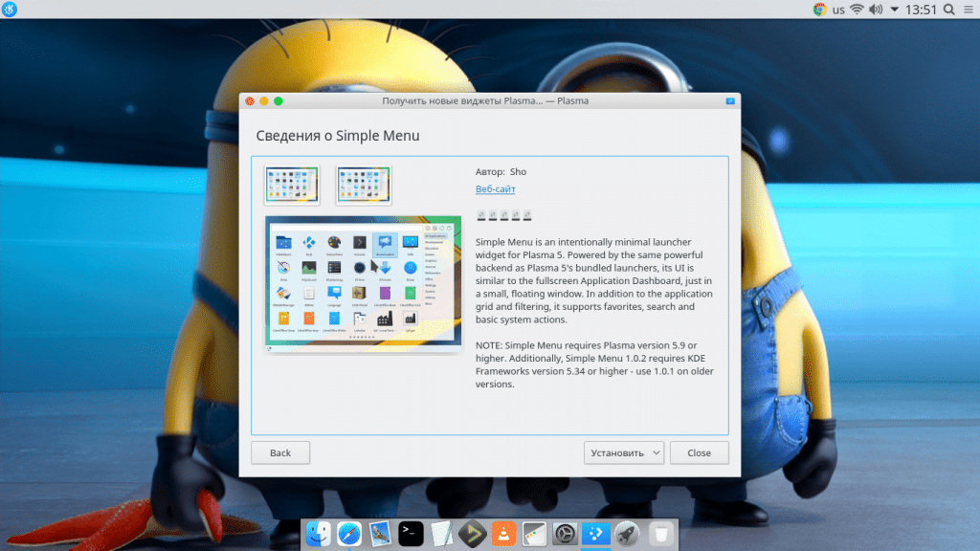Launch Finder from the dock
The width and height of the screenshot is (980, 551).
click(x=318, y=534)
